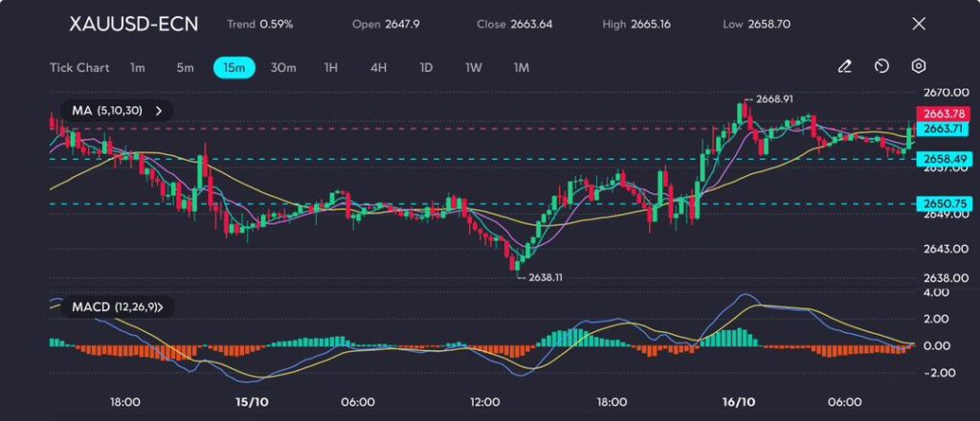Expand the MA (5,10,30) indicator chevron
The width and height of the screenshot is (980, 421).
coord(159,111)
